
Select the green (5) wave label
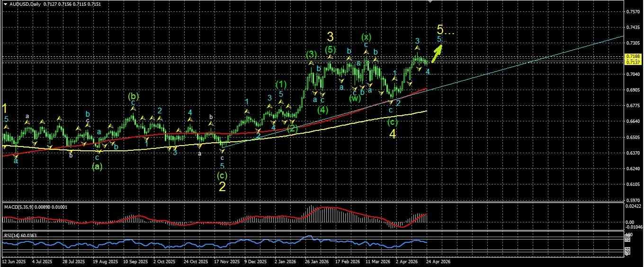[x=331, y=49]
